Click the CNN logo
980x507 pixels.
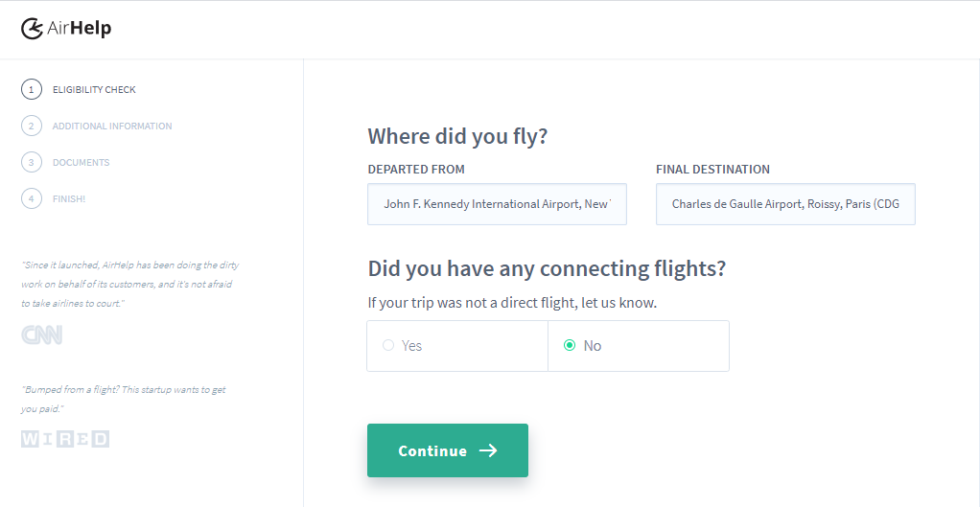pos(42,334)
